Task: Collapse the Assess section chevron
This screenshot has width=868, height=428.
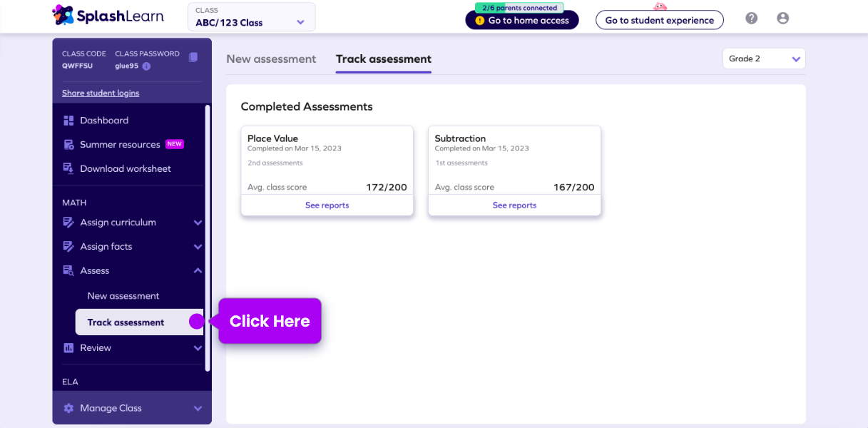Action: click(198, 270)
